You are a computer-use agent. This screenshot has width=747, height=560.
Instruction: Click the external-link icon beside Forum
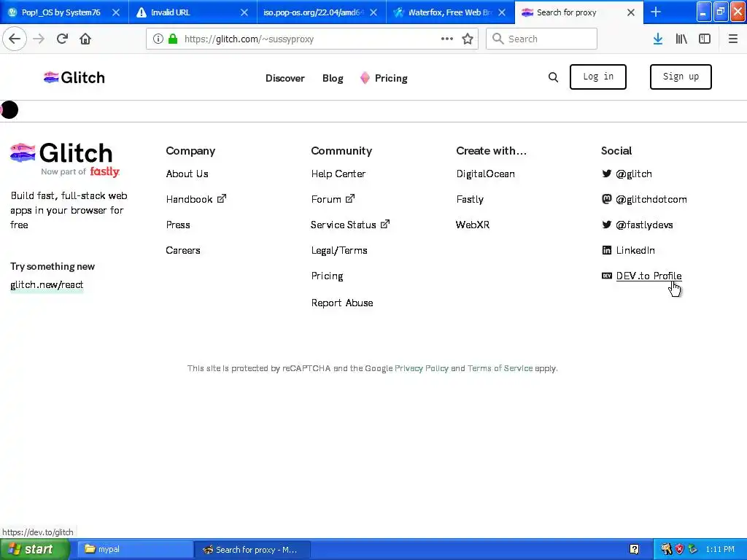click(350, 198)
